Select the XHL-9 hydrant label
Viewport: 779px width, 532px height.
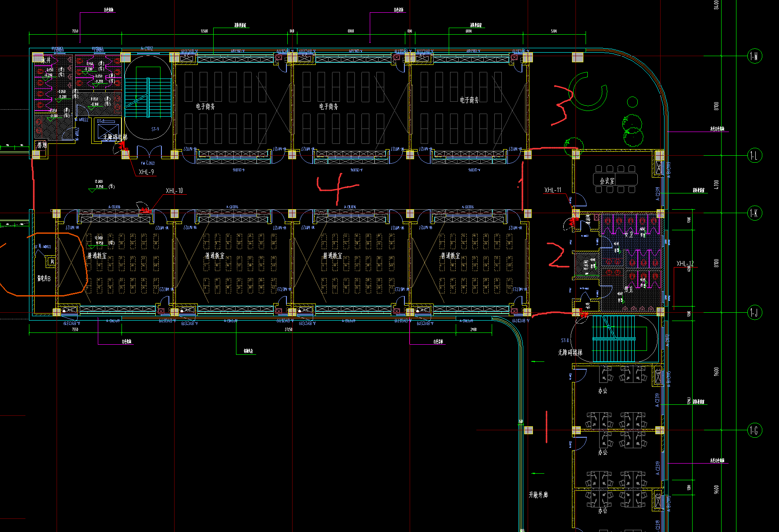(147, 172)
